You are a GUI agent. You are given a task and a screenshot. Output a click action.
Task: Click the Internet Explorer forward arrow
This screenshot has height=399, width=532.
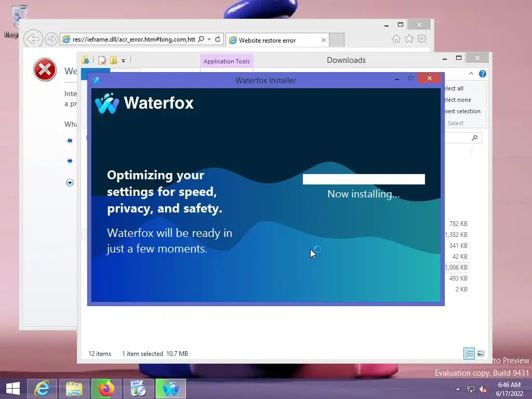coord(51,39)
